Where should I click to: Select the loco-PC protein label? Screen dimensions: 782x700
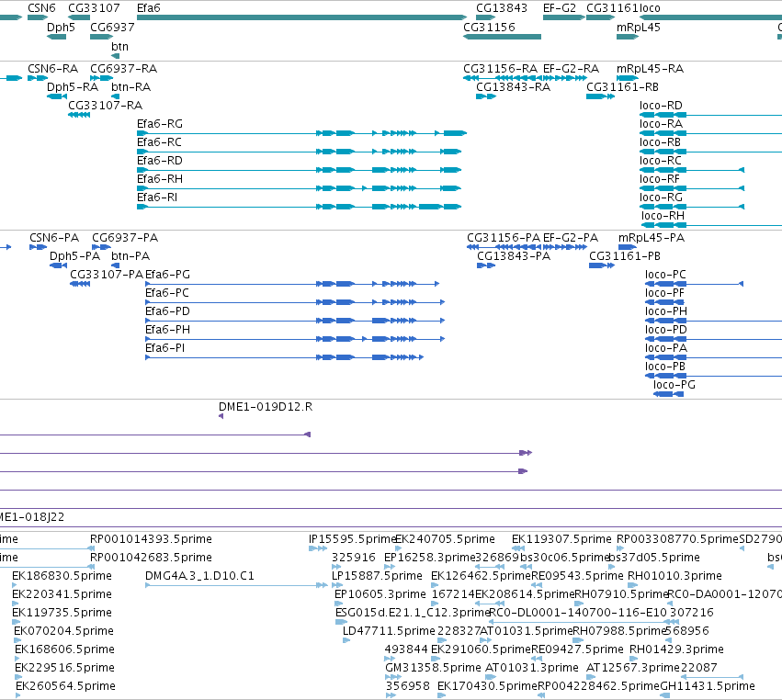(x=665, y=275)
